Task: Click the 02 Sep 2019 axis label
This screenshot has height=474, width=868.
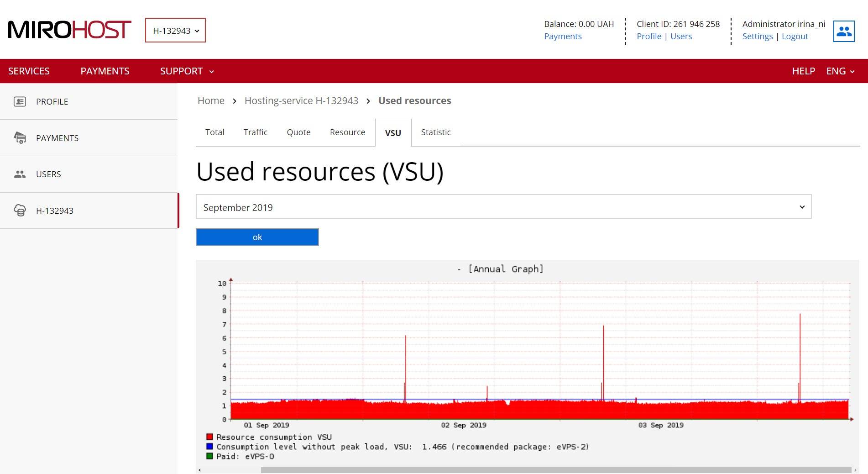Action: [464, 425]
